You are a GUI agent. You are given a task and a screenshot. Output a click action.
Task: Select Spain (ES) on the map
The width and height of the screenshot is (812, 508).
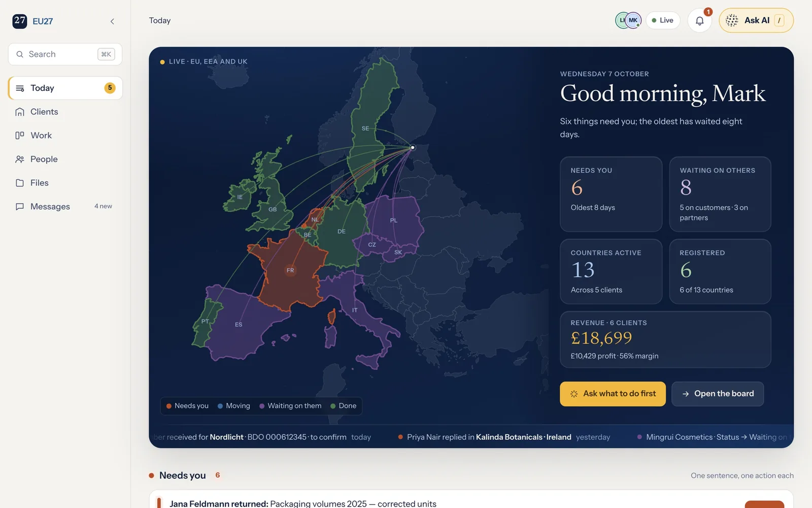239,325
